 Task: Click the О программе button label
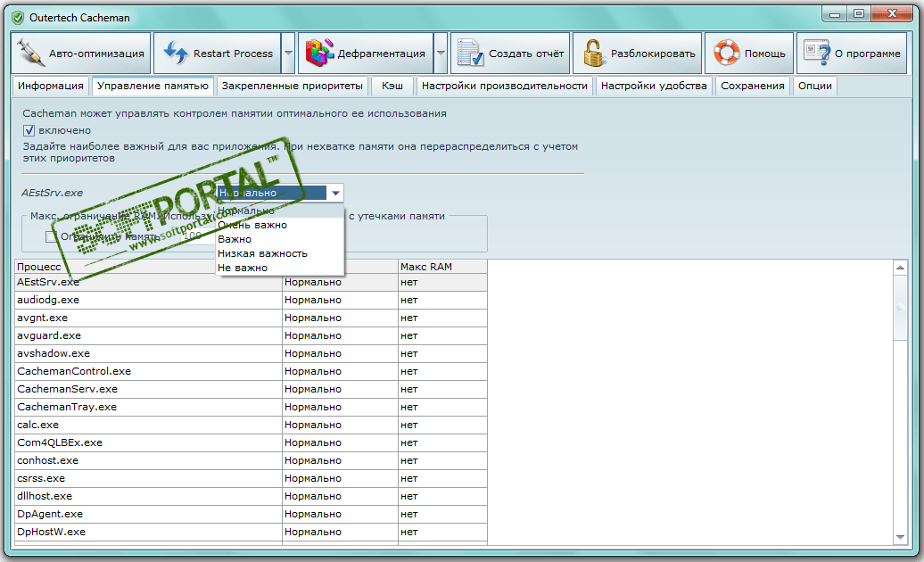point(868,54)
